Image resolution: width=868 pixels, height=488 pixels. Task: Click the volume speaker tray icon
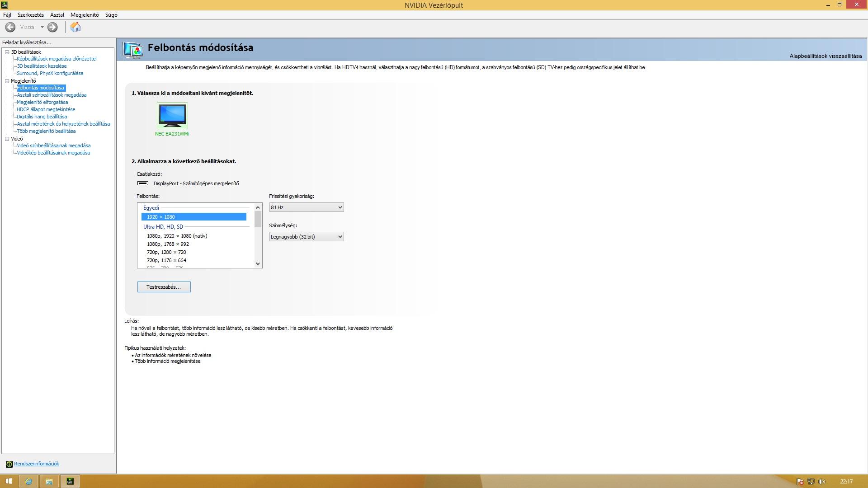click(822, 482)
